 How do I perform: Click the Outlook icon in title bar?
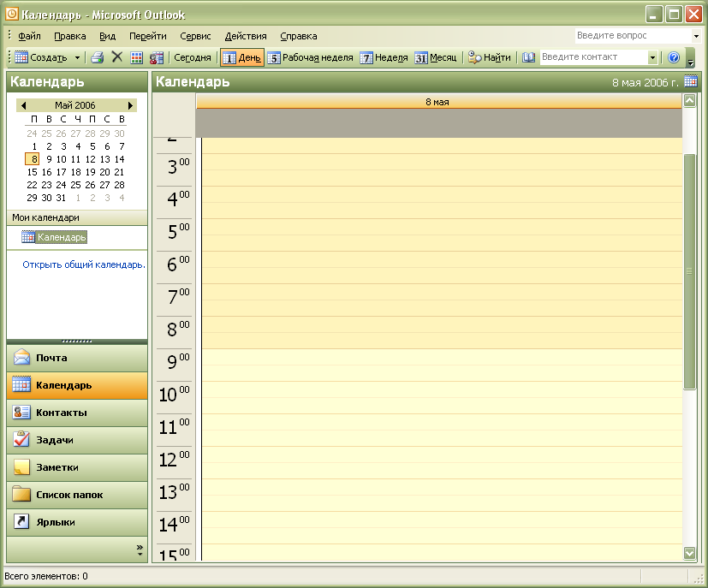point(11,14)
